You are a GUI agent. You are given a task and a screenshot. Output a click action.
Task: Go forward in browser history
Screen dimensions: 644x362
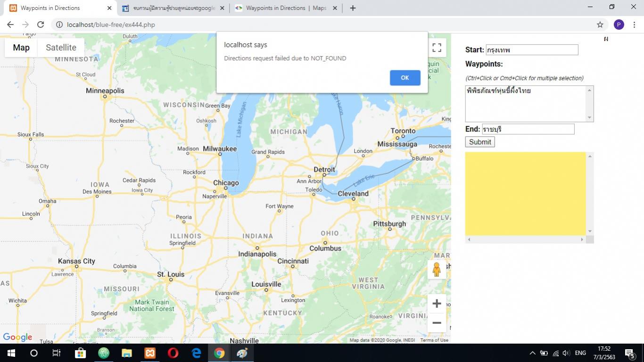[25, 25]
